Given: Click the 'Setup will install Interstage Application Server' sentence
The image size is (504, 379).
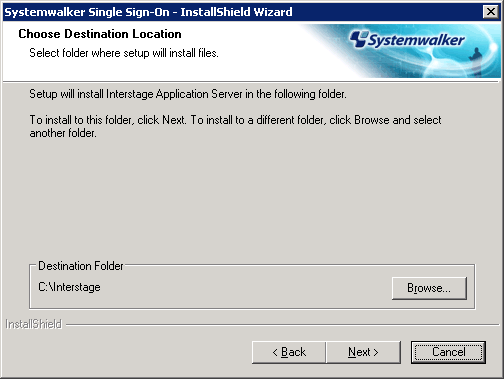Looking at the screenshot, I should pos(188,94).
